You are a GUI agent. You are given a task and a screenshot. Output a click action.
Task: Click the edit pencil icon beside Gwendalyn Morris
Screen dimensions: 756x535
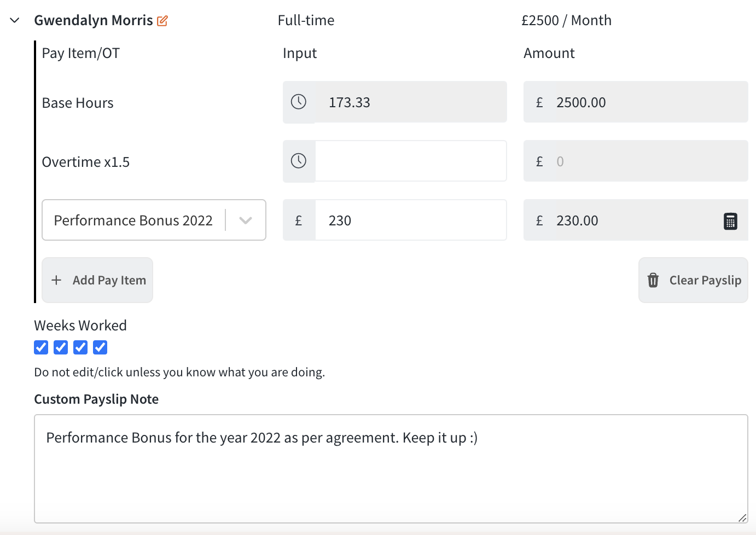162,21
